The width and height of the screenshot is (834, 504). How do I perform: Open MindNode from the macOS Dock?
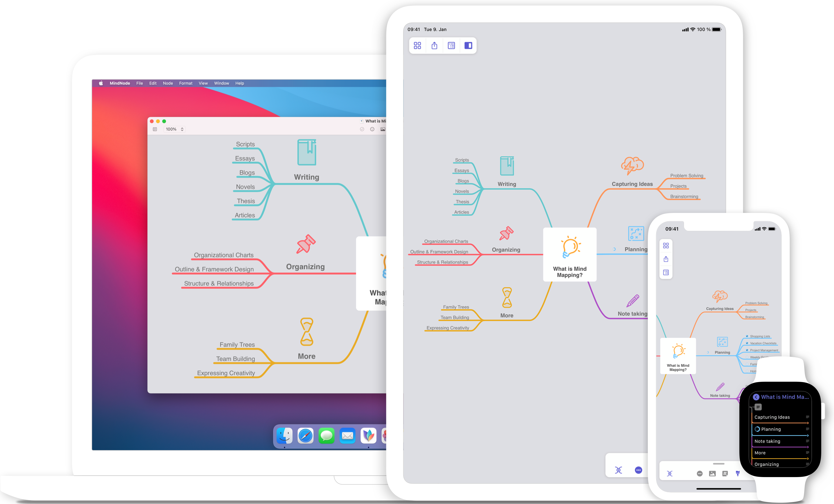tap(368, 436)
